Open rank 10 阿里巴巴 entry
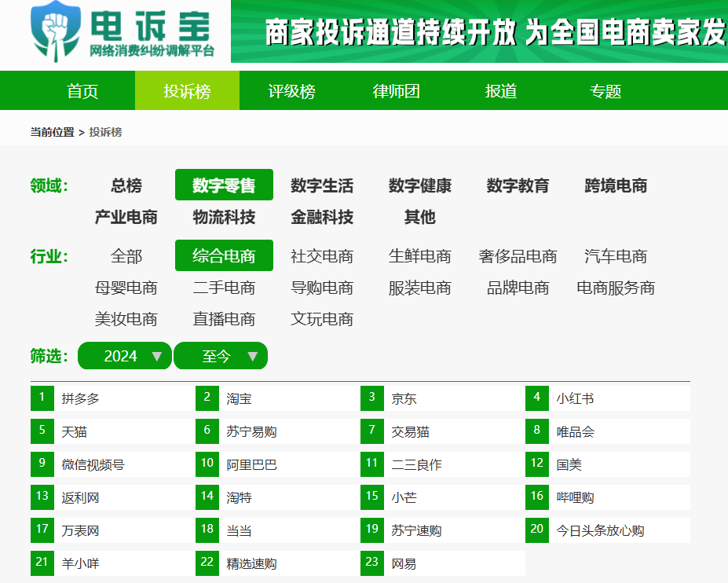Image resolution: width=728 pixels, height=583 pixels. tap(278, 464)
